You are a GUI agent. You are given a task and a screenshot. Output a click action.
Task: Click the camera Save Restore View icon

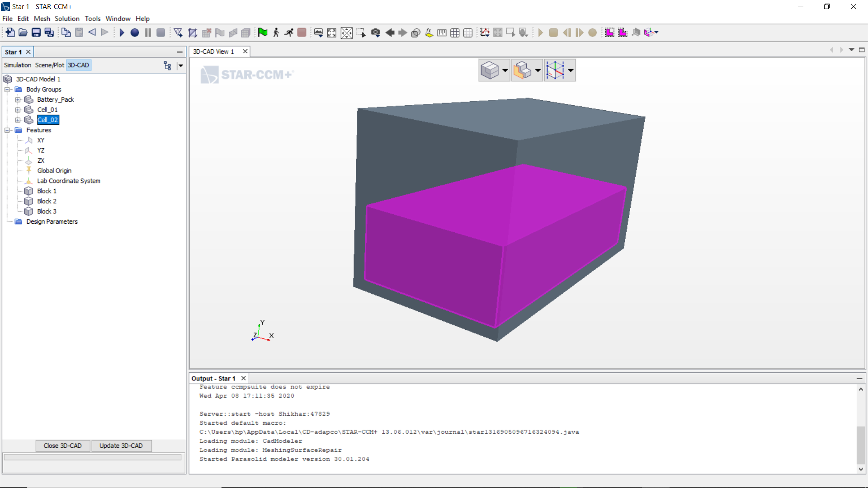375,33
